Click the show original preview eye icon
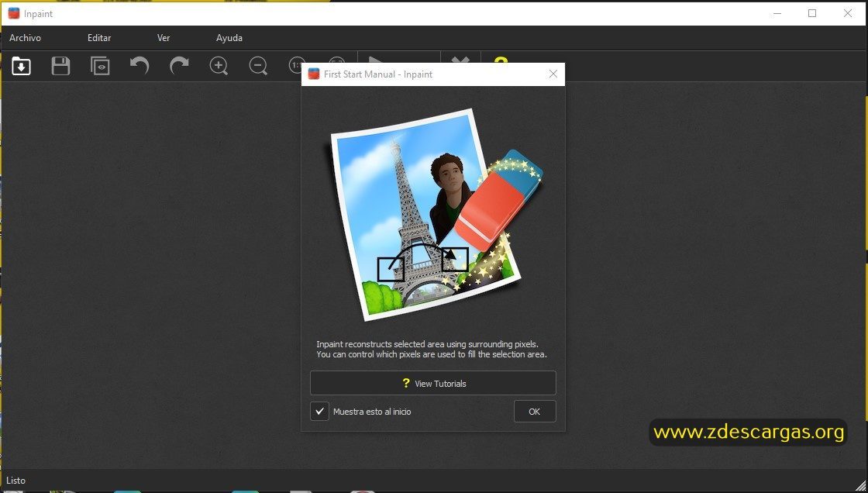This screenshot has width=868, height=493. click(100, 66)
